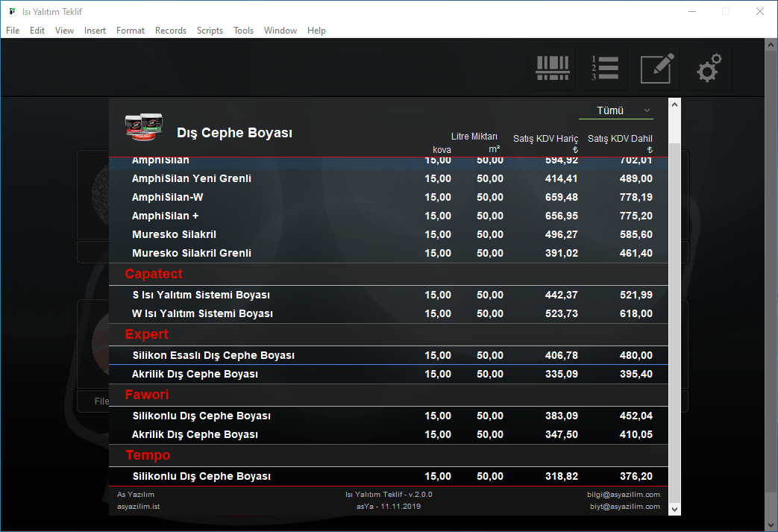Select the Muresko Silakril product
This screenshot has height=532, width=778.
pos(389,235)
